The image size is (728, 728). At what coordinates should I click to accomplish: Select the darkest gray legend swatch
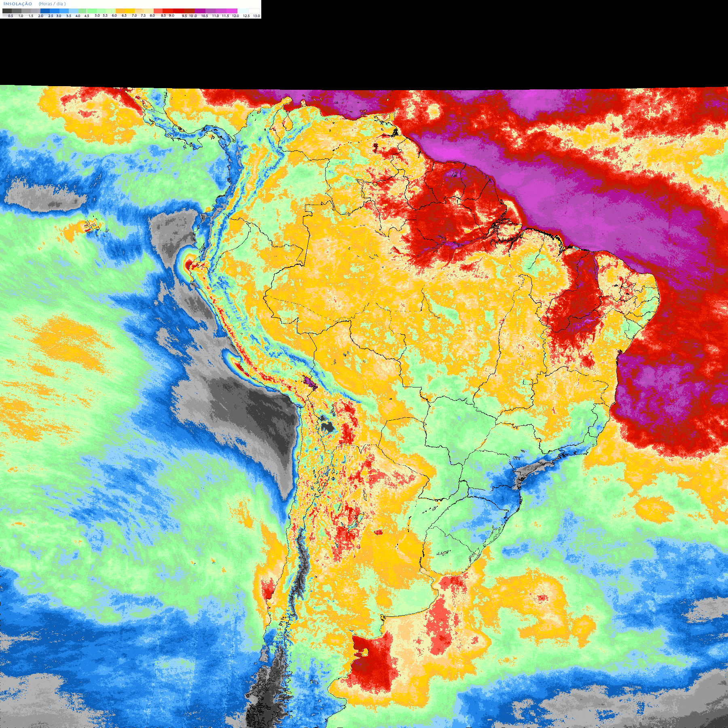(7, 11)
